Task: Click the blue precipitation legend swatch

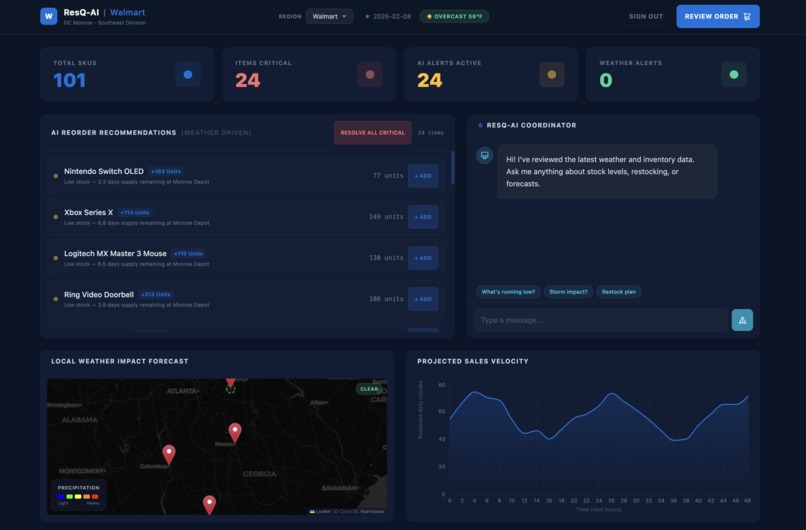Action: click(x=61, y=497)
